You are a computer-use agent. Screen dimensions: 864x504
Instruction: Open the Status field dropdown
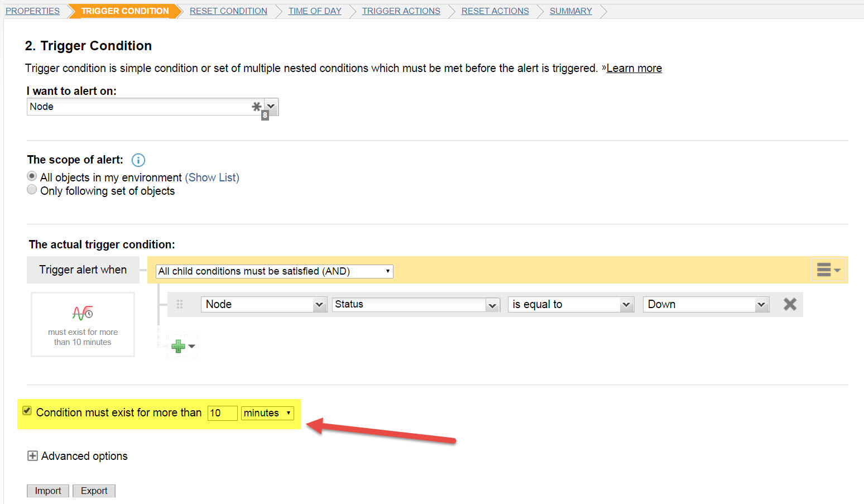416,304
